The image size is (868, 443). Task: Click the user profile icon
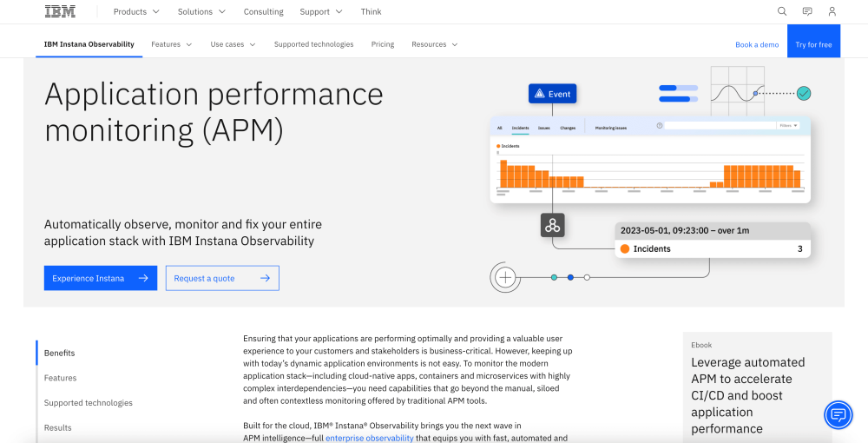pyautogui.click(x=832, y=11)
